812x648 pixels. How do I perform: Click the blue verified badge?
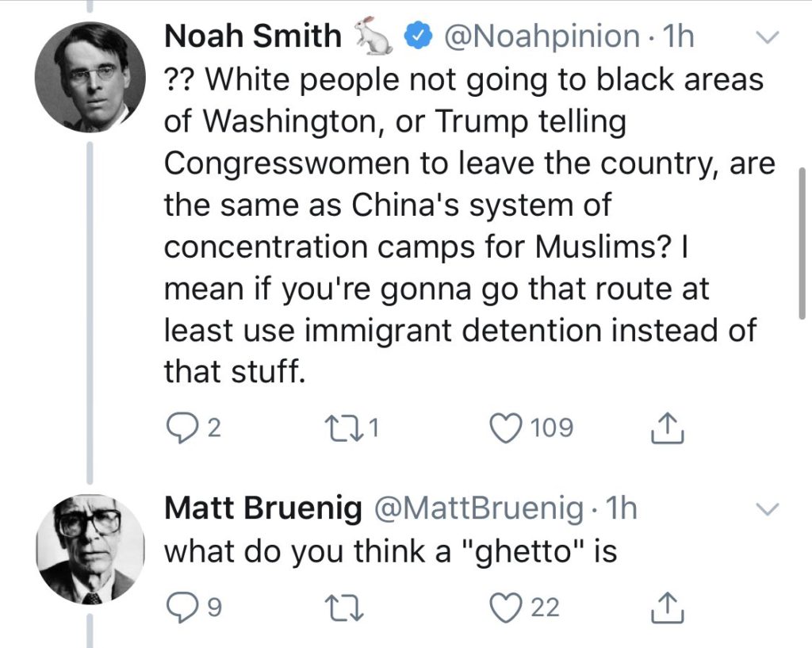pyautogui.click(x=418, y=36)
